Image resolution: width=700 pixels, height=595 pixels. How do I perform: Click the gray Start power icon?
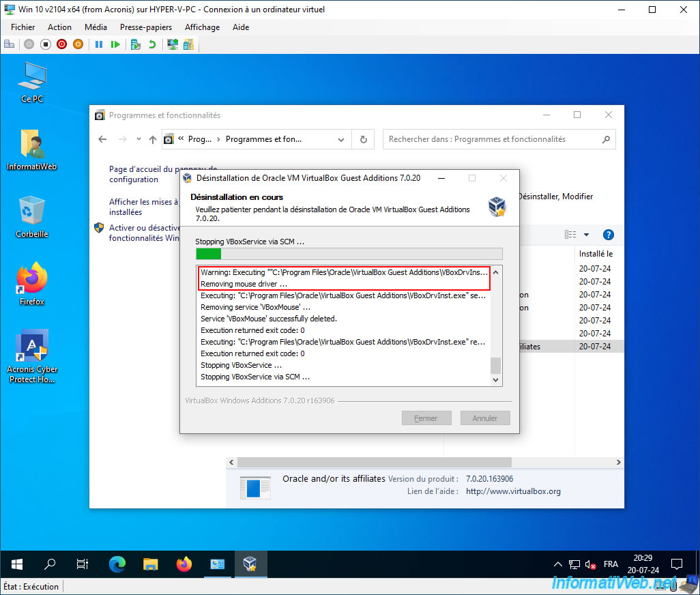click(29, 44)
